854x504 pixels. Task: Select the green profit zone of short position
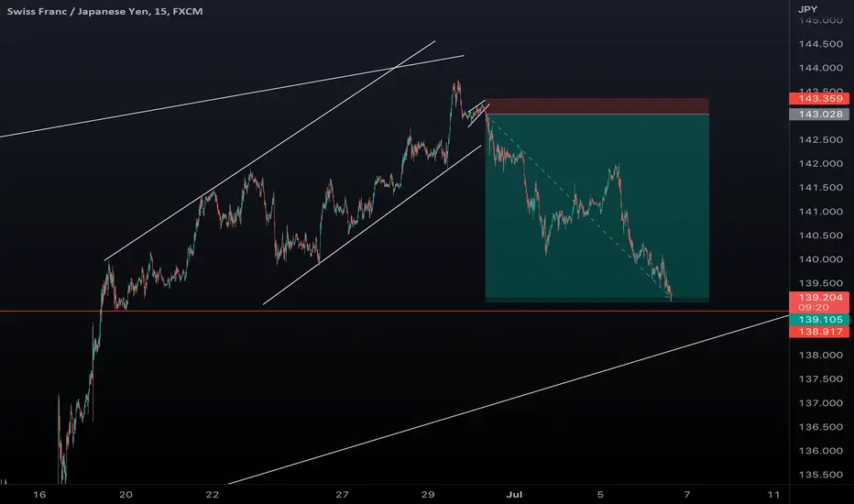pos(597,207)
